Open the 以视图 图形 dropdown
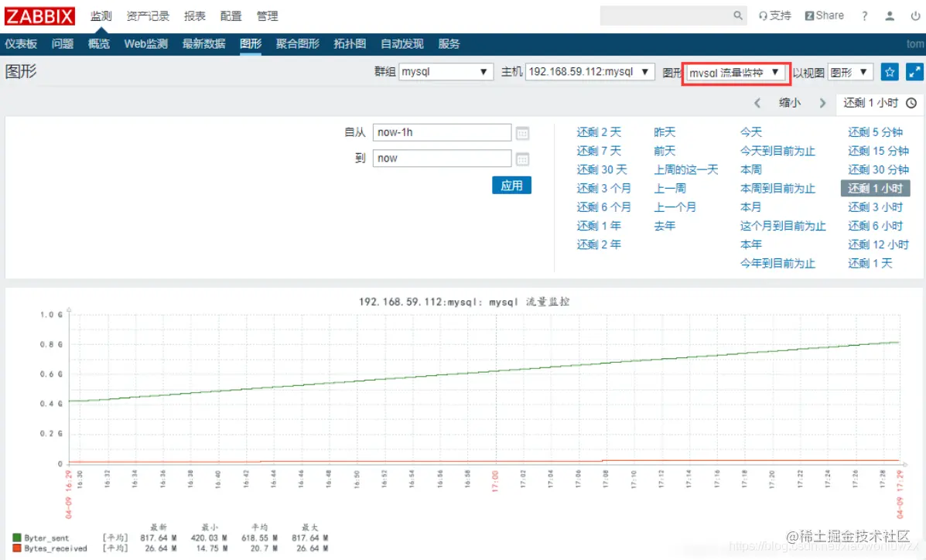Screen dimensions: 926x560 (x=850, y=72)
